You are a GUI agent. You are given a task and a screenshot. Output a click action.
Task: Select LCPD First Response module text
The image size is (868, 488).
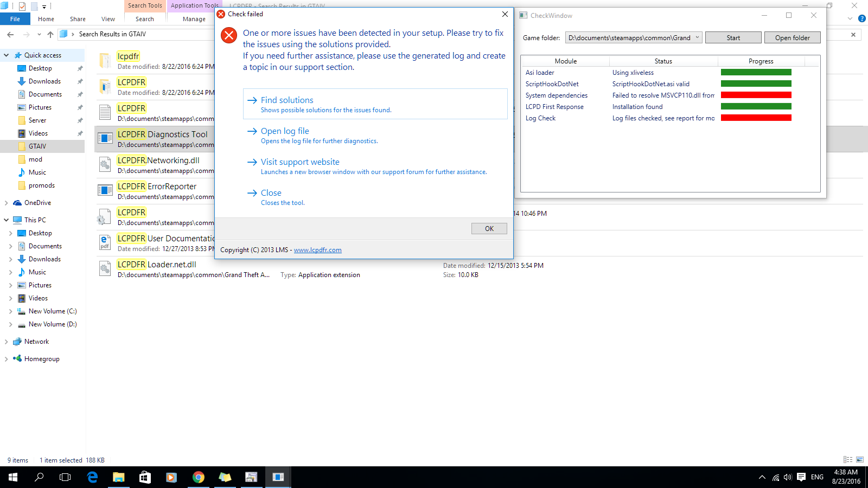554,107
